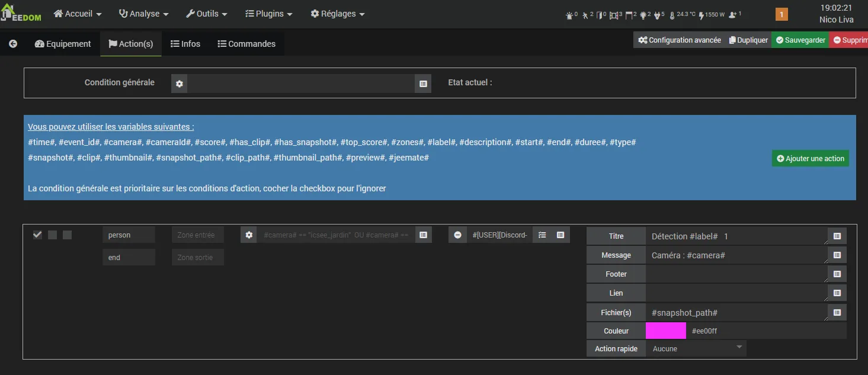
Task: Click the list icon after the camera condition
Action: click(423, 235)
